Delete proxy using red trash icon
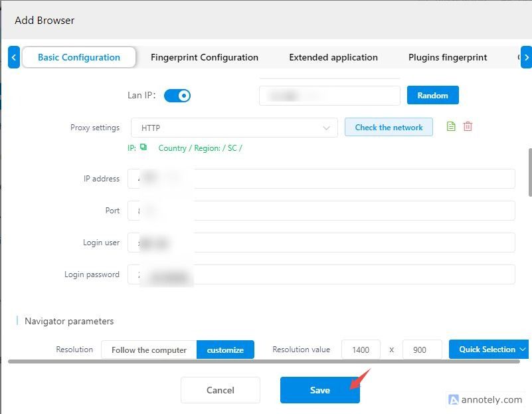 tap(468, 126)
